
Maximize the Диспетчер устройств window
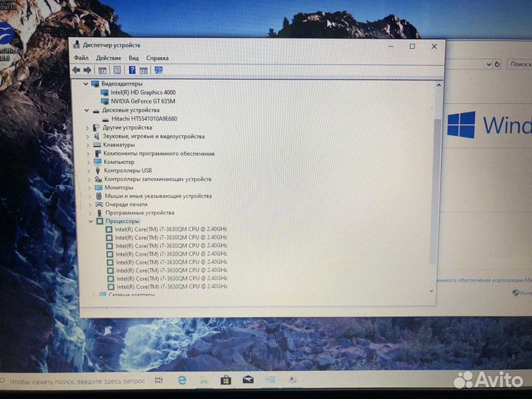point(412,46)
